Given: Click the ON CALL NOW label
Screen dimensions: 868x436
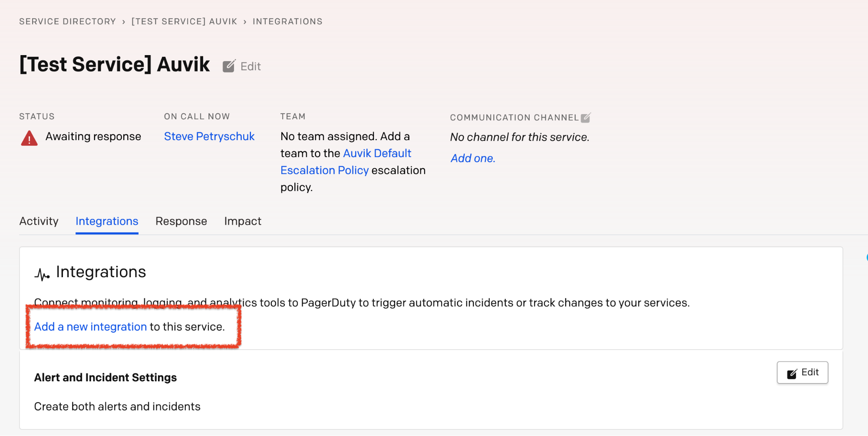Looking at the screenshot, I should [197, 116].
